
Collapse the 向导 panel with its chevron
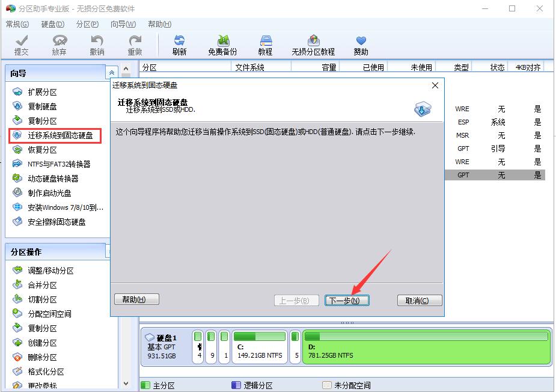[111, 72]
